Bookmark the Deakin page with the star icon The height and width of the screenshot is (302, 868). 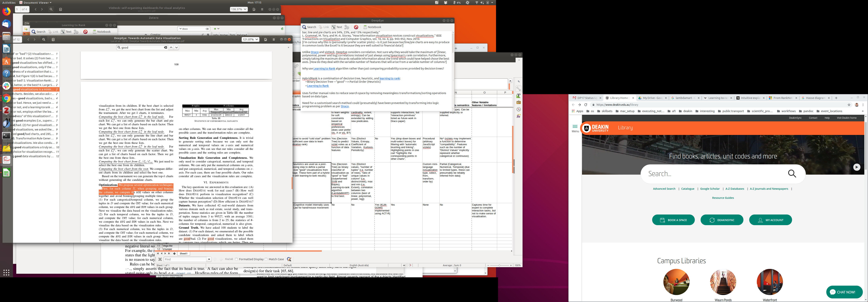[849, 105]
